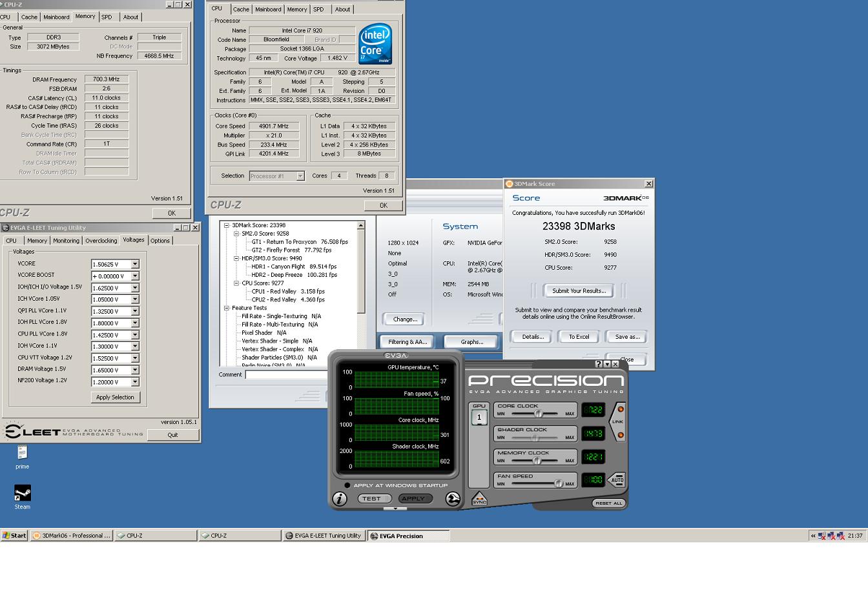Click results tree scrollbar up arrow
This screenshot has height=595, width=868.
[361, 225]
